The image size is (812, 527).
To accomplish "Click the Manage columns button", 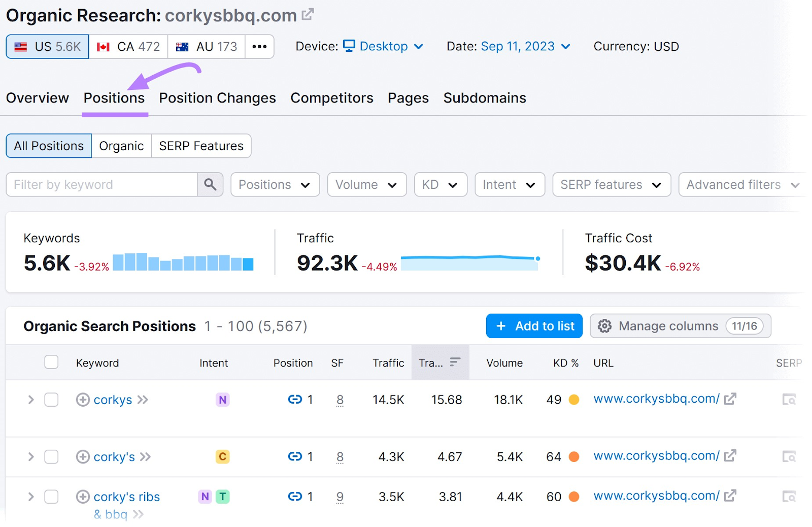I will 681,326.
